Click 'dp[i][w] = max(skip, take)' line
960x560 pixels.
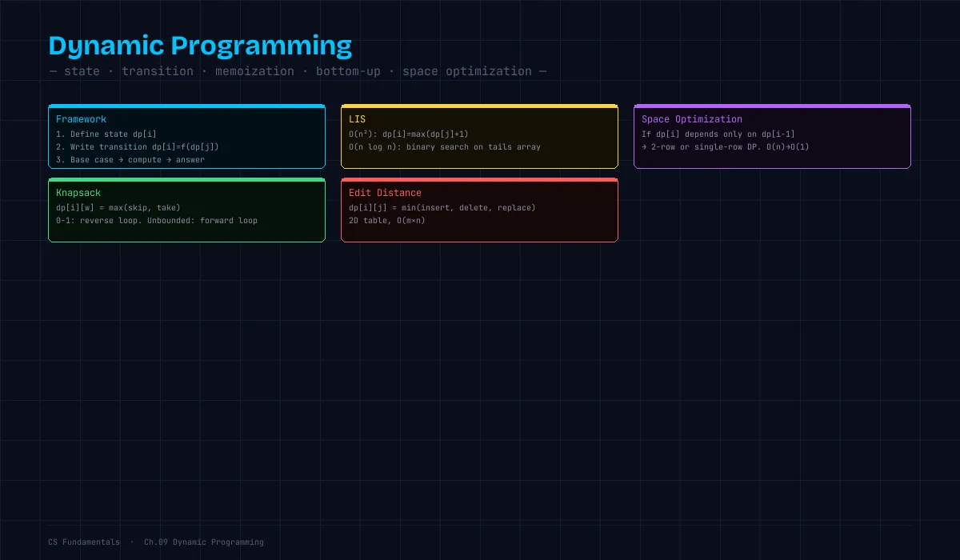pyautogui.click(x=118, y=208)
